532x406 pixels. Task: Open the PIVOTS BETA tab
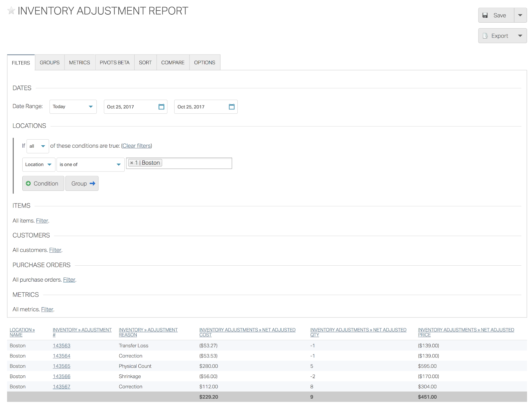click(114, 62)
